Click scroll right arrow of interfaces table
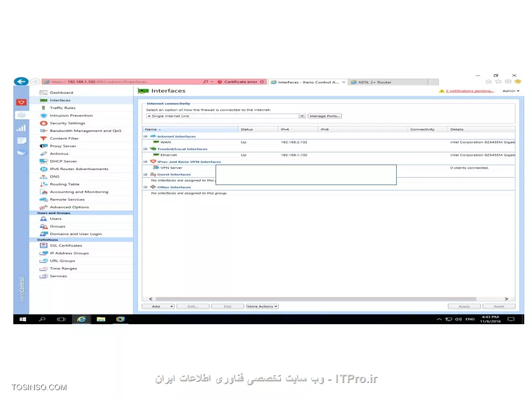 click(506, 299)
